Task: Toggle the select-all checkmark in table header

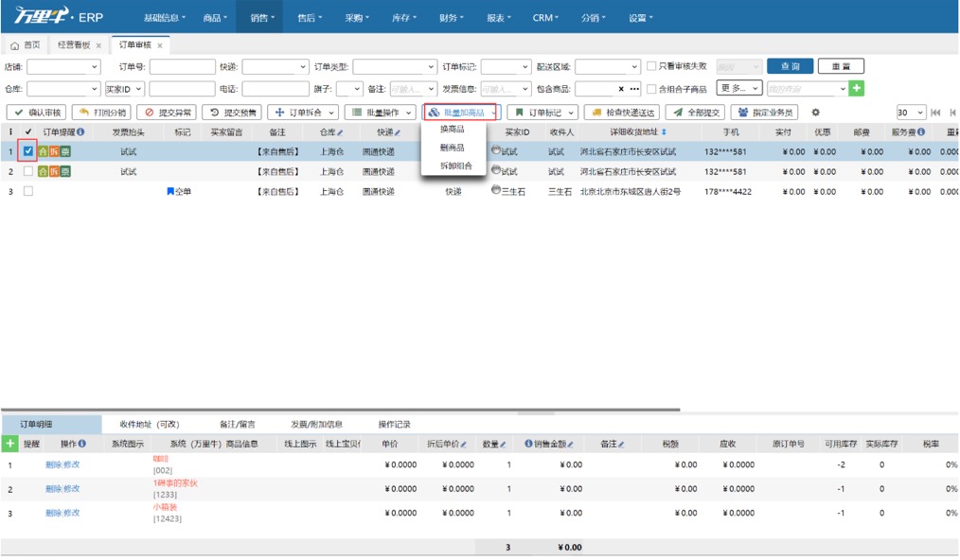Action: [28, 132]
